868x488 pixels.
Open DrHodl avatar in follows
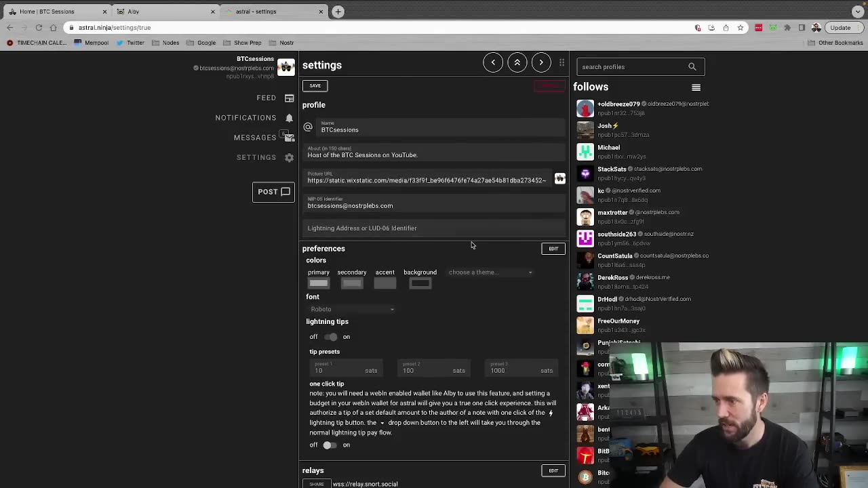[x=585, y=304]
